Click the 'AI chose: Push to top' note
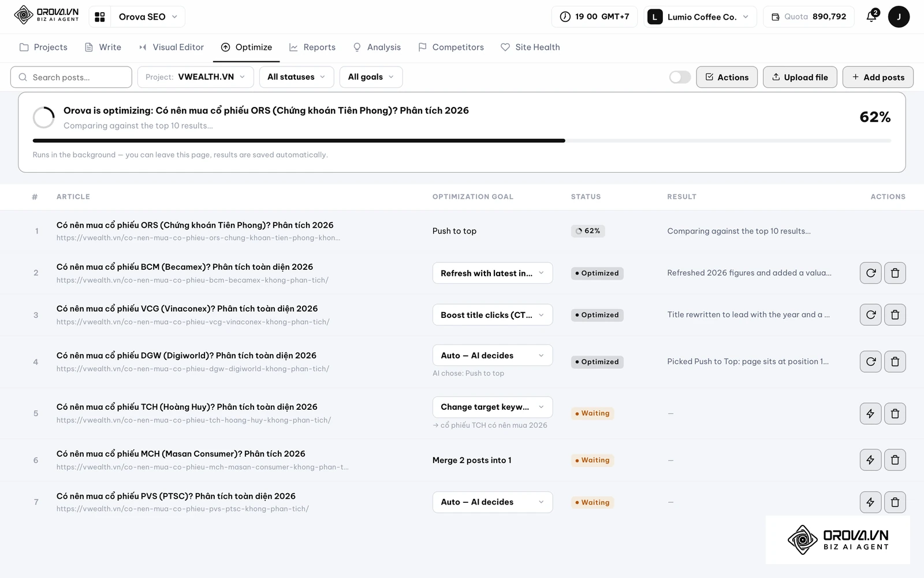 [468, 373]
